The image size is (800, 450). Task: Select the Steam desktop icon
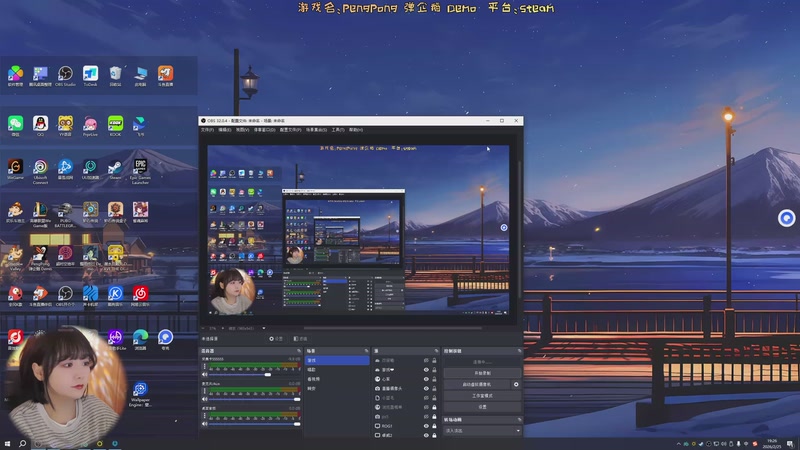(115, 169)
